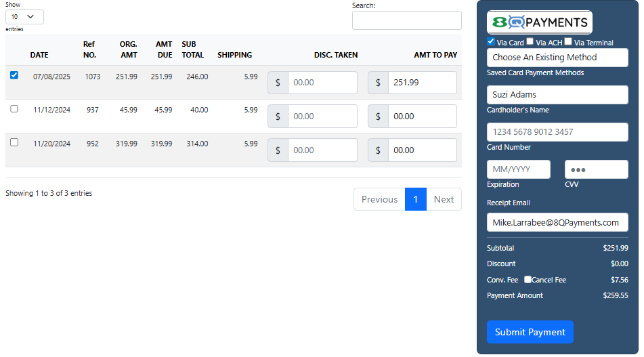The image size is (644, 357).
Task: Select the 11/12/2024 invoice row checkbox
Action: (x=14, y=108)
